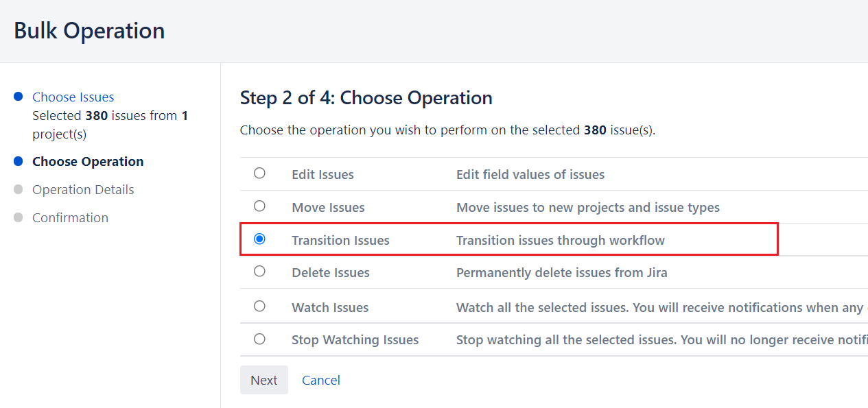Image resolution: width=868 pixels, height=408 pixels.
Task: Click the 'Move issues to new projects' description
Action: tap(588, 207)
